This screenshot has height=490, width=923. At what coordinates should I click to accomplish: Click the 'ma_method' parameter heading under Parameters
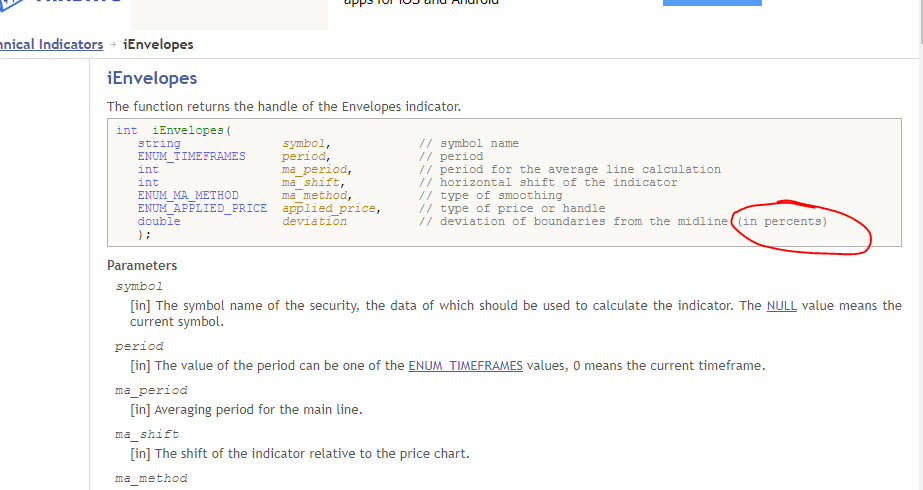(151, 478)
